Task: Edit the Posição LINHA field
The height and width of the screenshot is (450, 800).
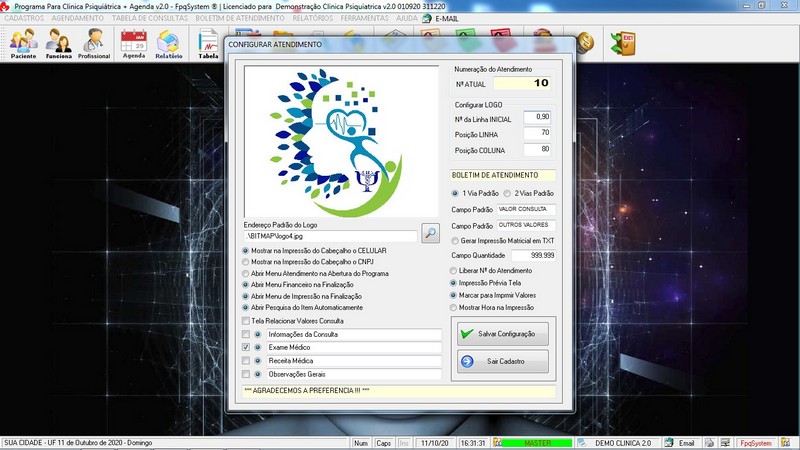Action: [537, 133]
